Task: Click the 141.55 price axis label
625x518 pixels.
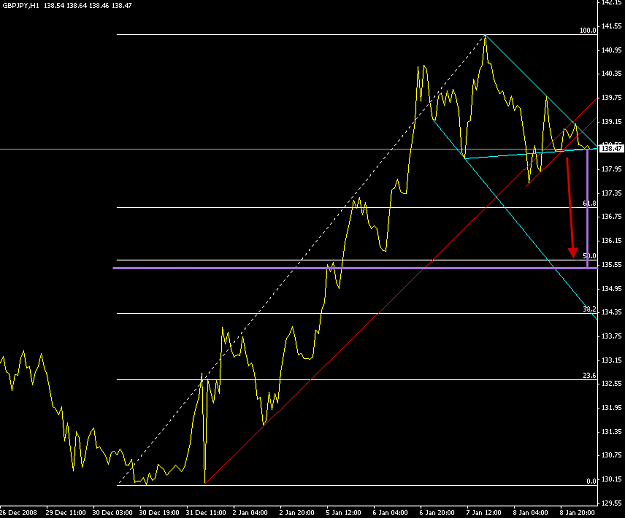Action: click(x=611, y=26)
